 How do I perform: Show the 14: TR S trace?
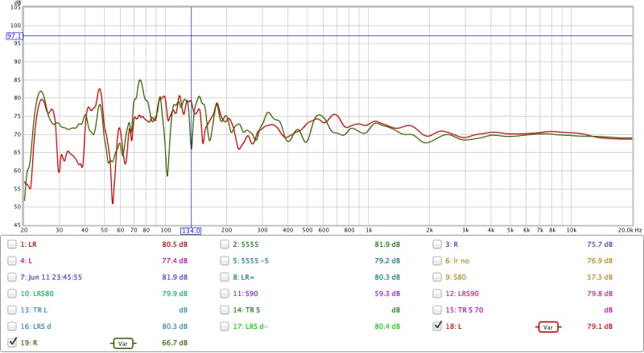(x=225, y=310)
